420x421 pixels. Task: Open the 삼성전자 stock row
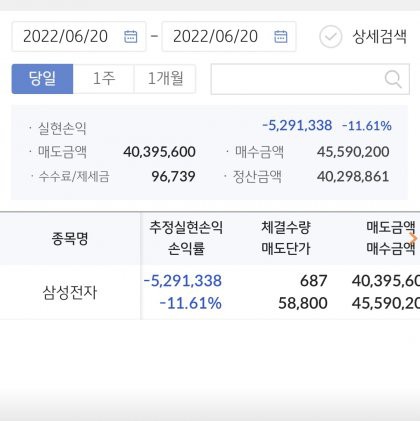(210, 292)
